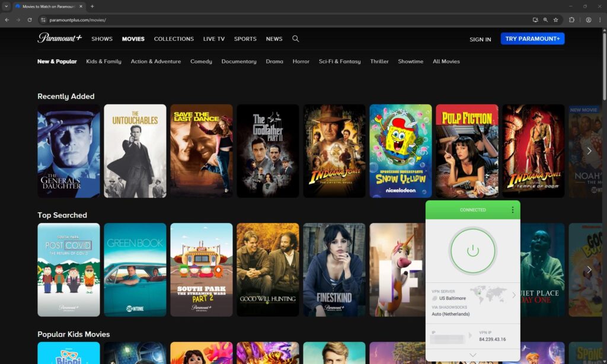Go back with the browser back arrow
Image resolution: width=607 pixels, height=364 pixels.
(7, 20)
